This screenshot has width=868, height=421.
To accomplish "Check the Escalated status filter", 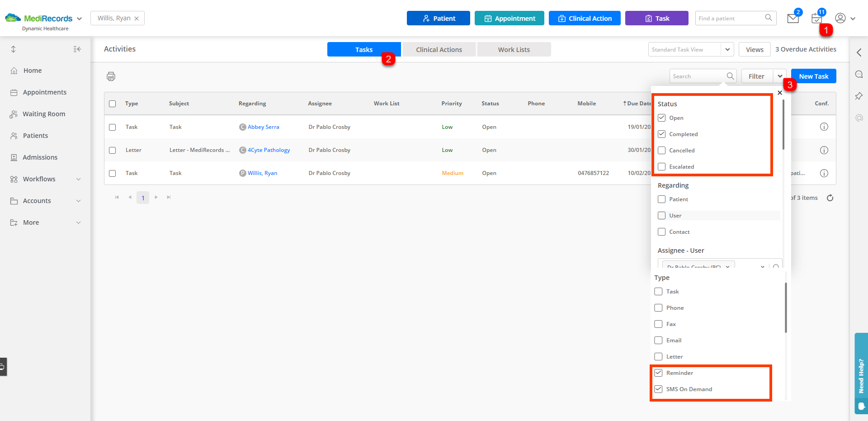I will click(x=661, y=166).
